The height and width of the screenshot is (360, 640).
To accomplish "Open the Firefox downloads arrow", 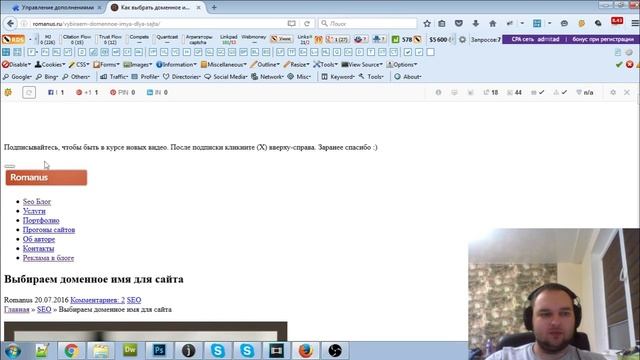I will [476, 24].
